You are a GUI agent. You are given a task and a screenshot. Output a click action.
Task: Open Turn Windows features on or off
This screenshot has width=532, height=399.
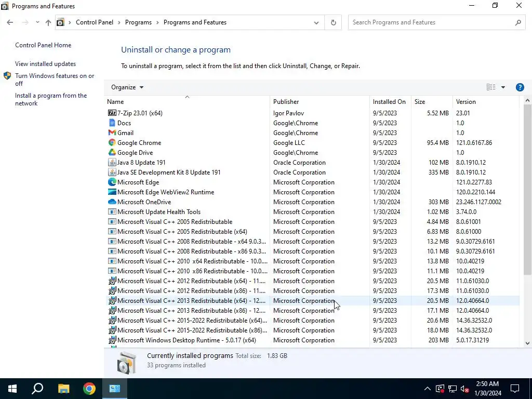coord(54,79)
